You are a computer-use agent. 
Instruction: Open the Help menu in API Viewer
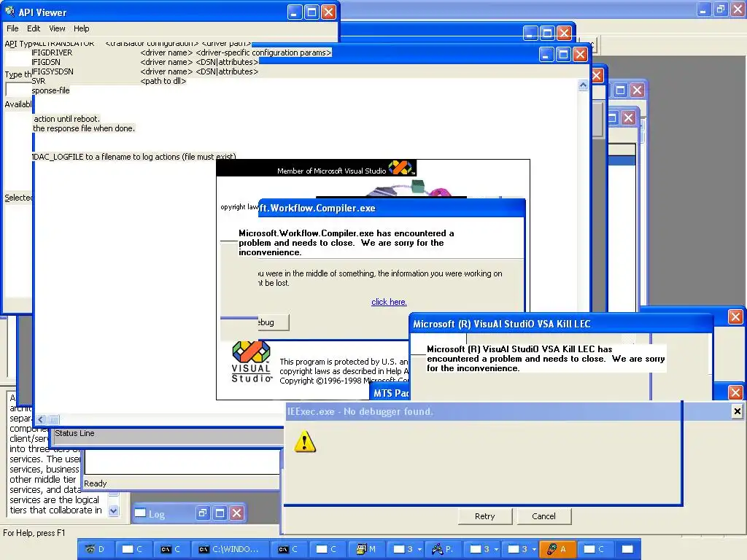(x=82, y=28)
